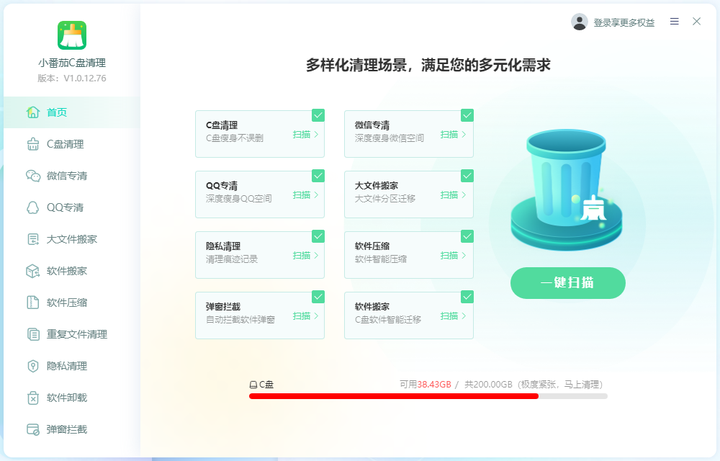Click the 微信专清 card title
Screen dimensions: 720x461
pyautogui.click(x=372, y=125)
